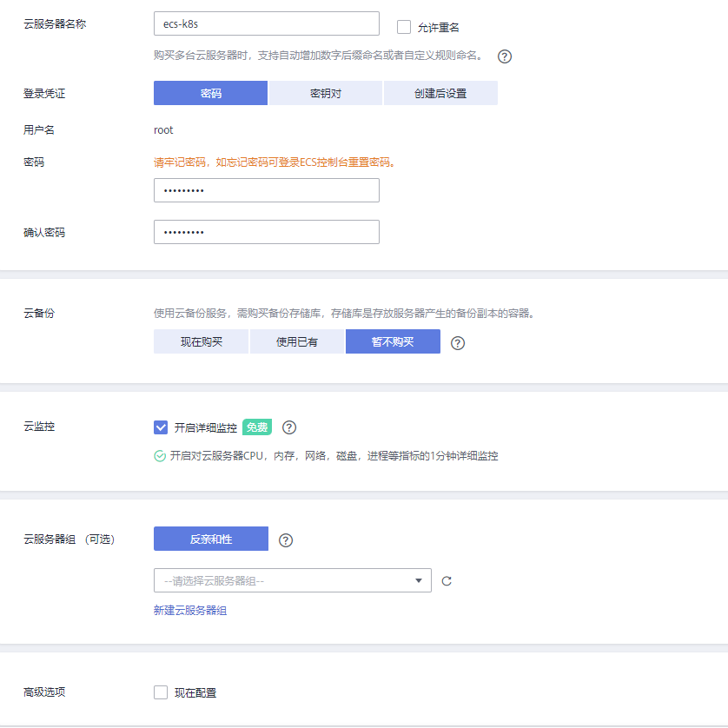Open 新建云服务器组 link

pyautogui.click(x=190, y=611)
